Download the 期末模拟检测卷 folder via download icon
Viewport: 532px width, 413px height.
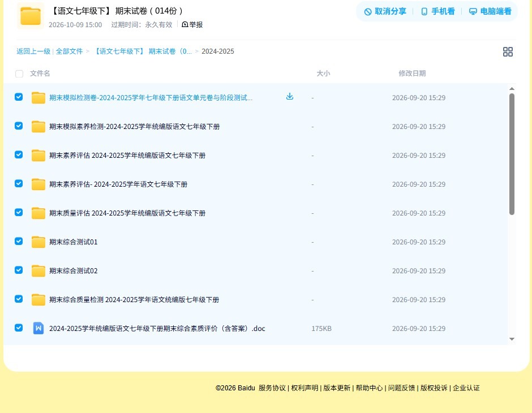tap(289, 97)
